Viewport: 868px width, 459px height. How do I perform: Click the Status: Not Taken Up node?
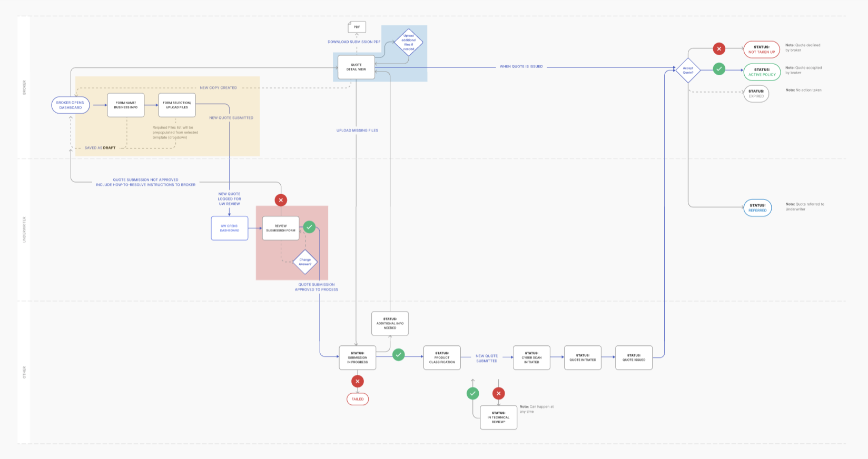click(762, 49)
